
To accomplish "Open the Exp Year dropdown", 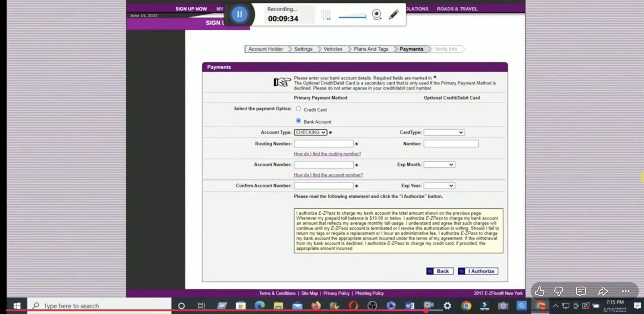I will [x=439, y=186].
